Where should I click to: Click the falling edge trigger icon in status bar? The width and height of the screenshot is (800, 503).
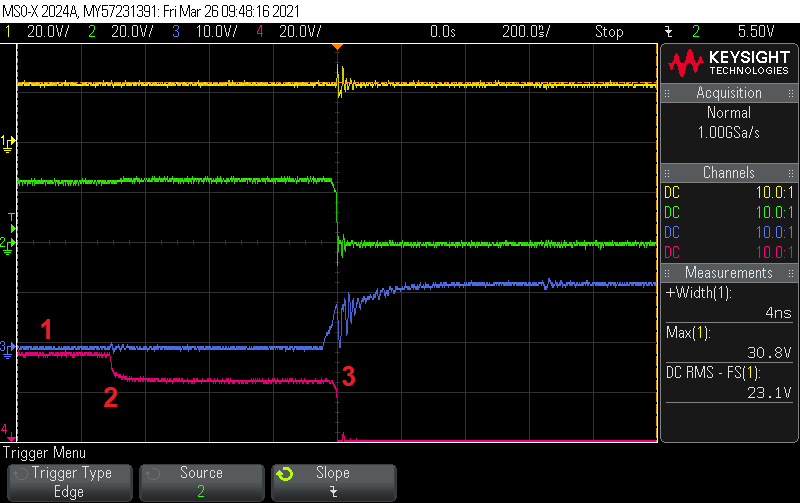(x=669, y=32)
